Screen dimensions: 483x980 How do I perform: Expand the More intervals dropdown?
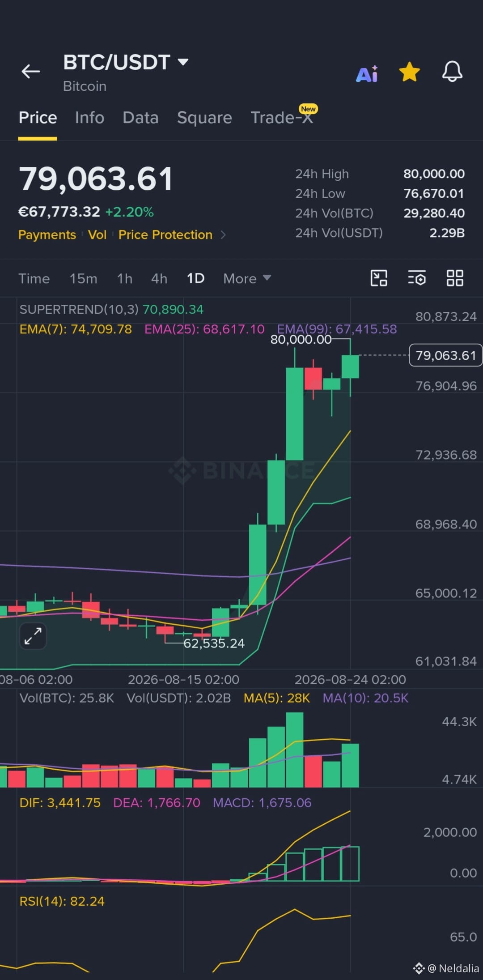(x=247, y=278)
